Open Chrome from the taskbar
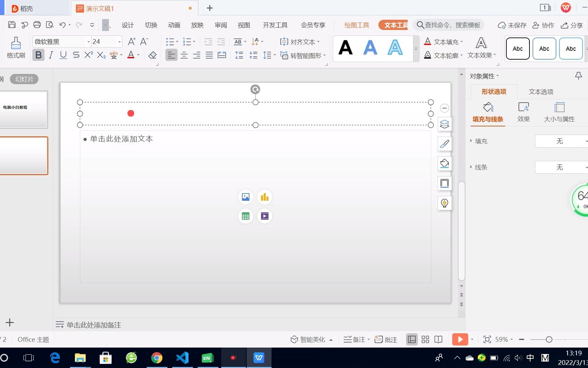 pyautogui.click(x=157, y=358)
